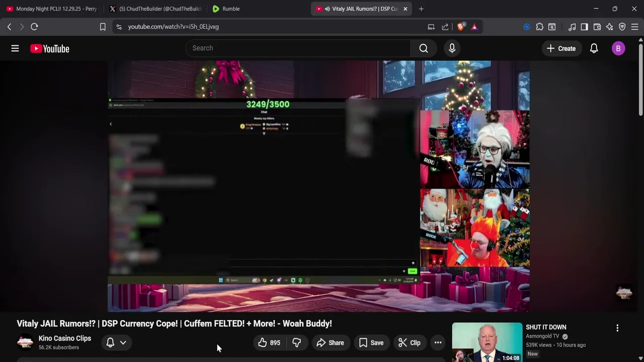644x362 pixels.
Task: Switch to Rumble tab
Action: [258, 9]
